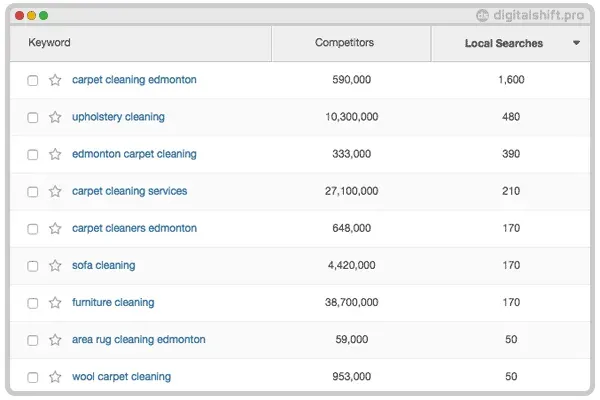The height and width of the screenshot is (400, 600).
Task: Sort by the Competitors column header
Action: coord(344,43)
